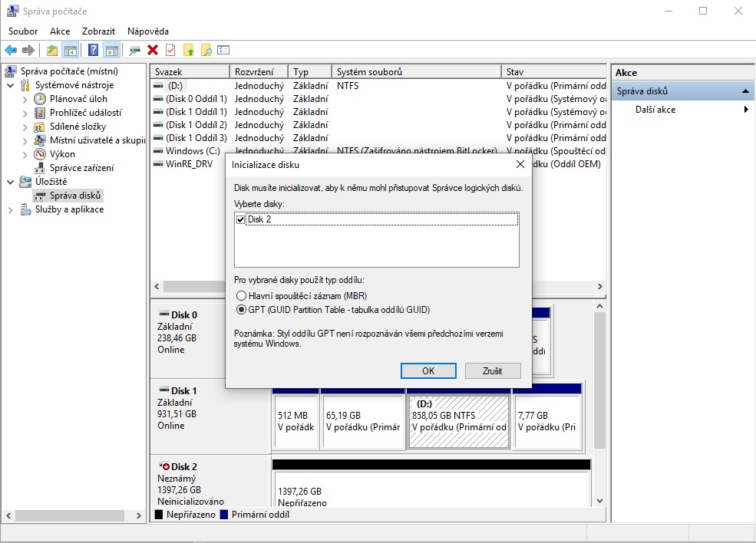This screenshot has width=756, height=543.
Task: Select Hlavní spouštěcí záznam (MBR) option
Action: [x=241, y=295]
